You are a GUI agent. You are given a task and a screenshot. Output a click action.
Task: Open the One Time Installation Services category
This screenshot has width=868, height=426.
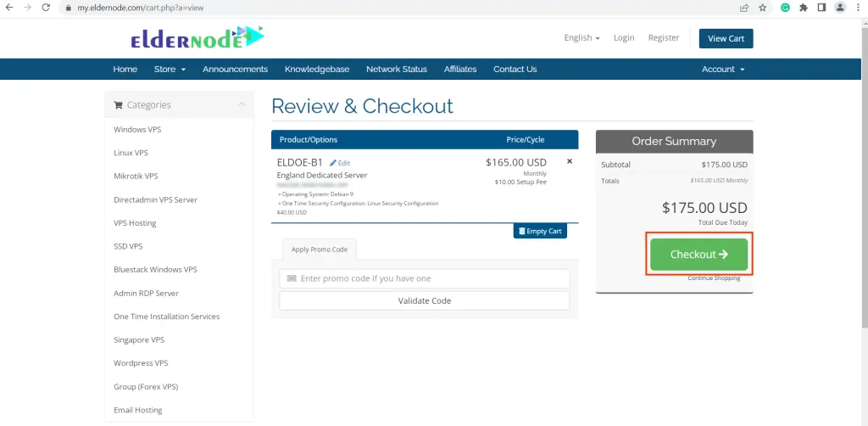click(x=167, y=317)
